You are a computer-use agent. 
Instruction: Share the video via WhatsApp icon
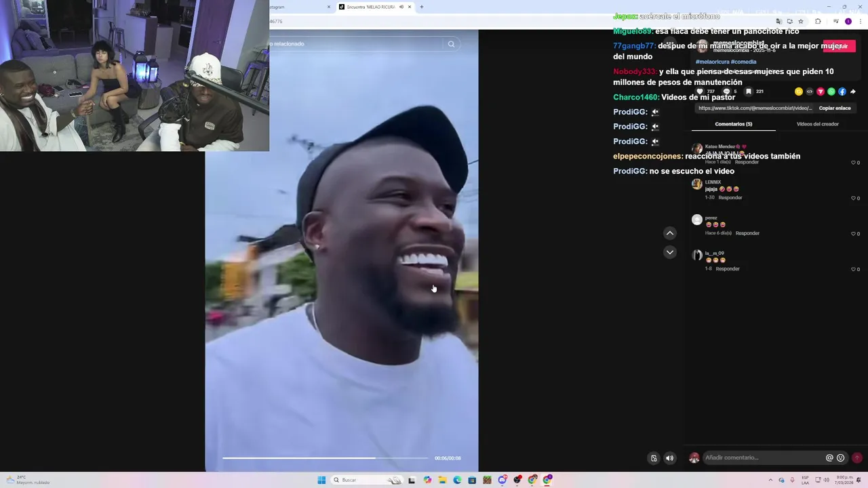click(x=831, y=91)
